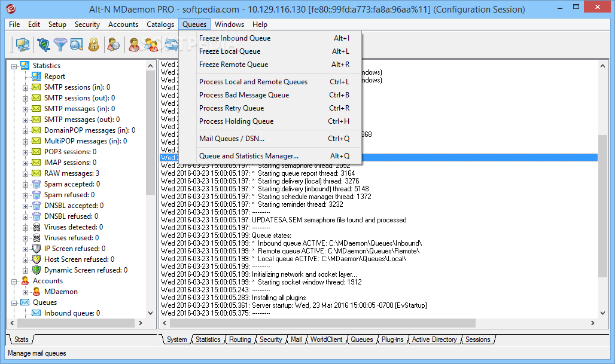Viewport: 615px width, 364px height.
Task: Collapse the Queues tree node
Action: point(14,303)
